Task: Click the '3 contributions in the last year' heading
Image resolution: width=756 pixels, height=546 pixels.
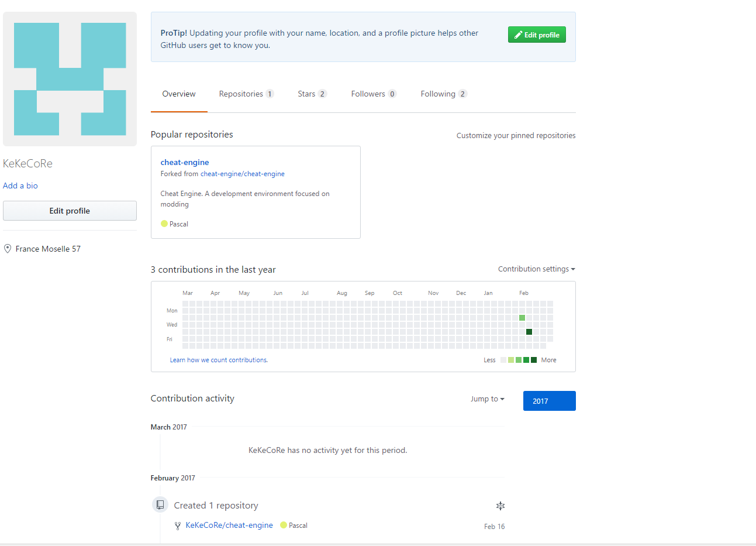Action: tap(213, 270)
